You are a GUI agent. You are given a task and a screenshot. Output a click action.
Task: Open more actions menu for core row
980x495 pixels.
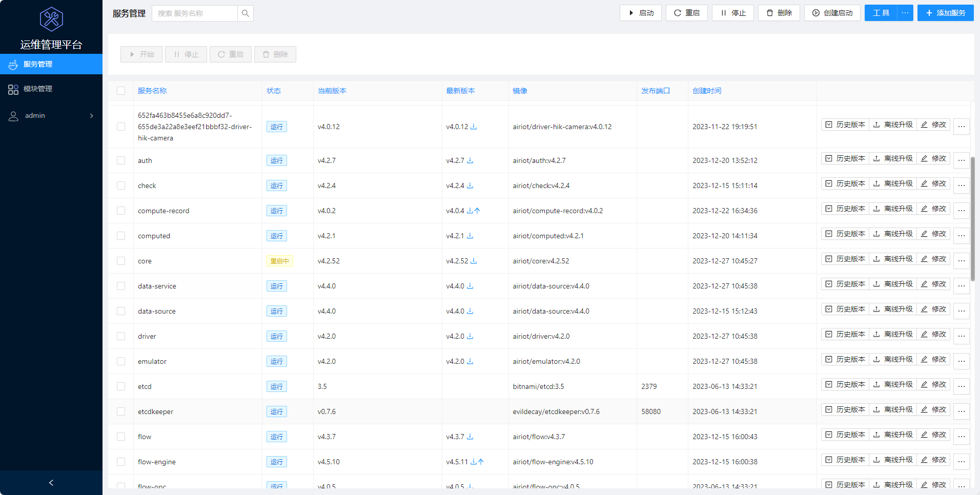[962, 261]
